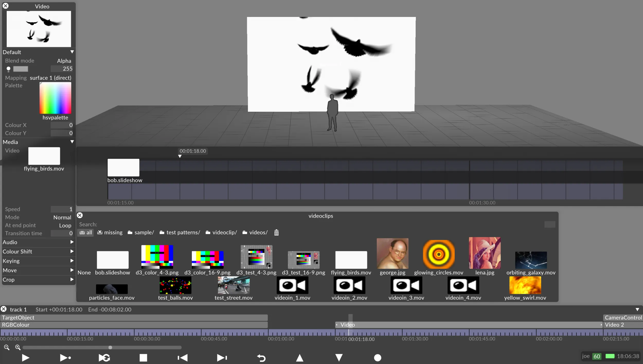Activate play-from-cue with the play-dot icon
Image resolution: width=643 pixels, height=364 pixels.
(x=65, y=358)
